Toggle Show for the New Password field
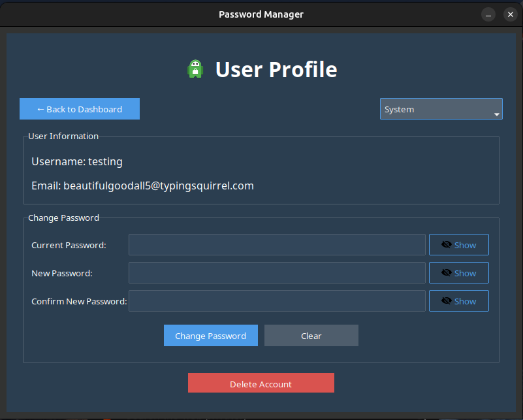 pyautogui.click(x=458, y=273)
